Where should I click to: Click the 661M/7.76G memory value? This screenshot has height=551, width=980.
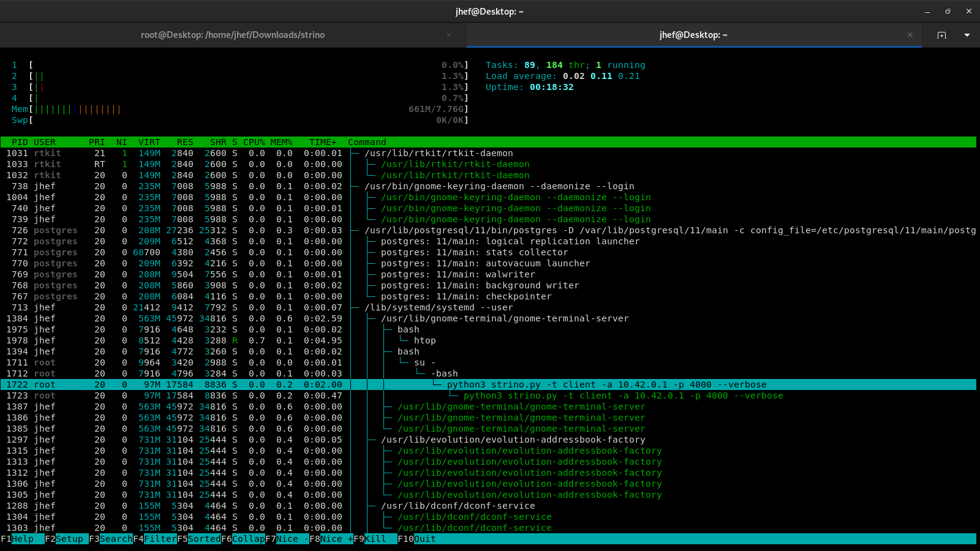click(x=436, y=109)
